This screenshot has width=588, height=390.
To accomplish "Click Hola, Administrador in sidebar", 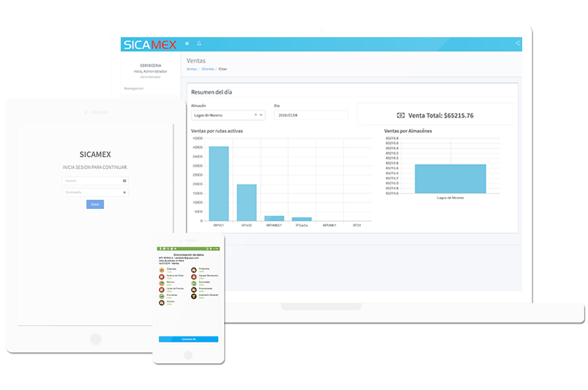I will 150,72.
